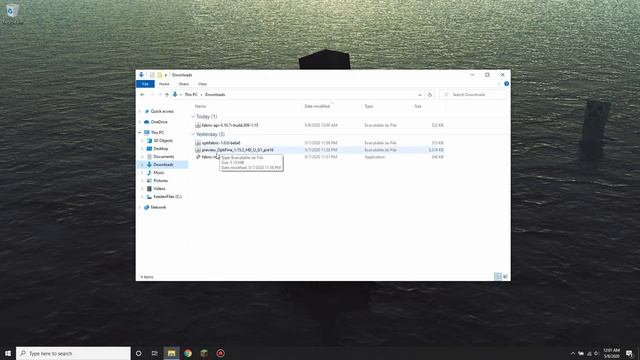Open Network in navigation pane
Image resolution: width=640 pixels, height=360 pixels.
158,207
